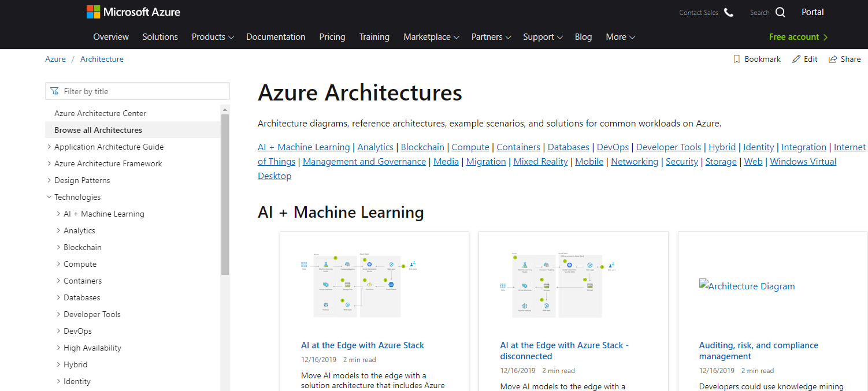Screen dimensions: 868x391
Task: Open Training in top navigation
Action: (x=374, y=37)
